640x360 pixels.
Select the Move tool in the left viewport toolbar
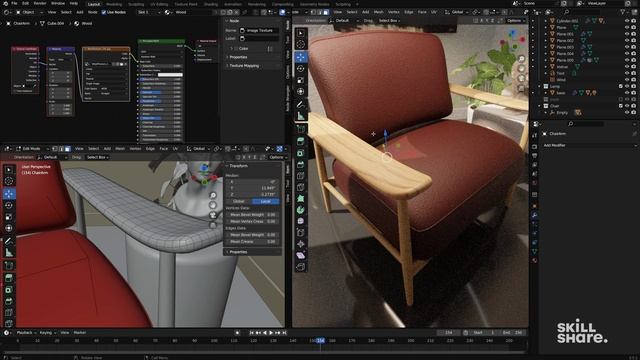(x=9, y=194)
